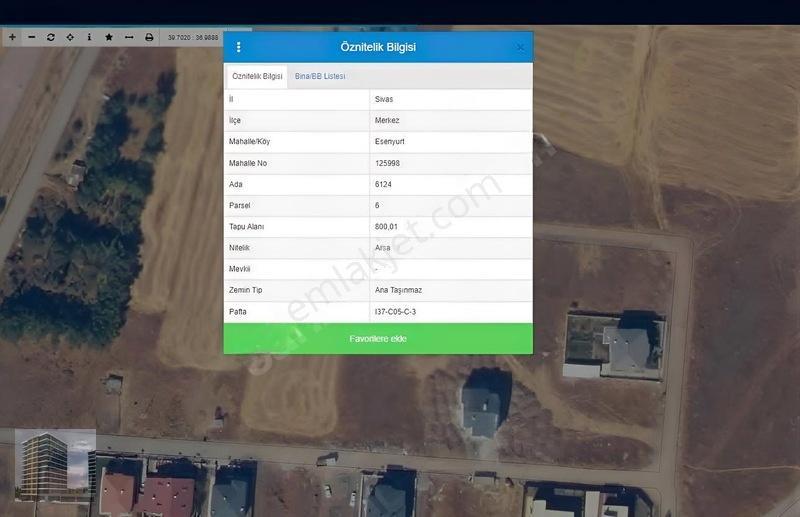Open the Bina/BB Listesi tab

320,76
